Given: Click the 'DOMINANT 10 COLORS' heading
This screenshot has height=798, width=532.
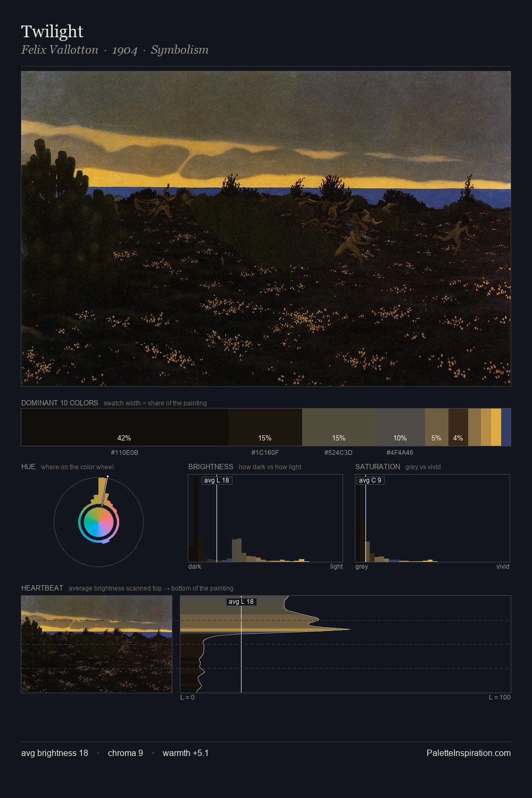Looking at the screenshot, I should [60, 403].
